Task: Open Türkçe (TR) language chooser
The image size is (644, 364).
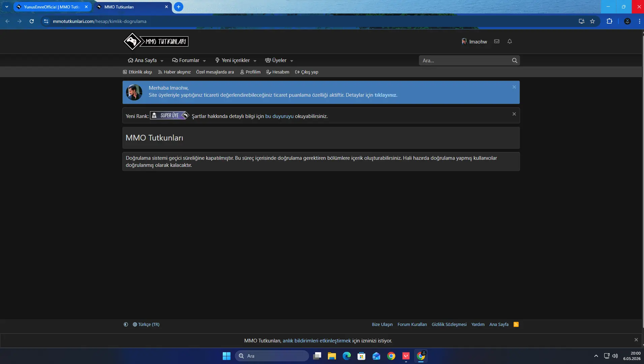Action: tap(146, 325)
